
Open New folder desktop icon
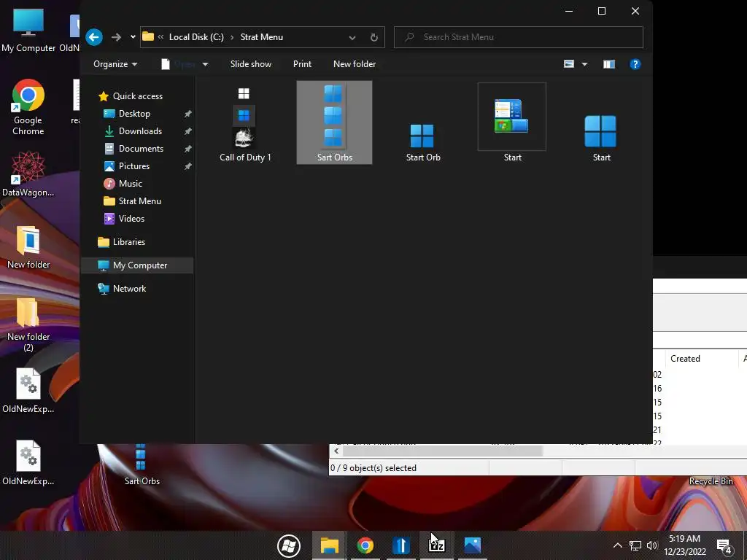click(28, 246)
